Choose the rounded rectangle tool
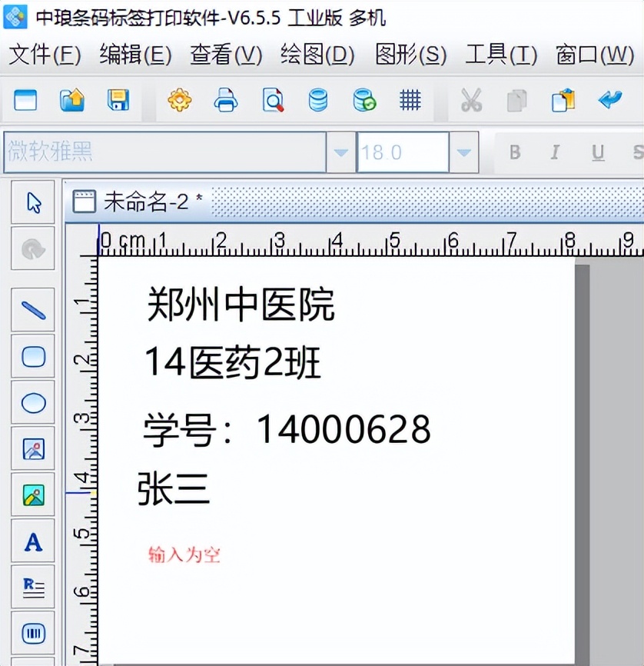 point(32,355)
